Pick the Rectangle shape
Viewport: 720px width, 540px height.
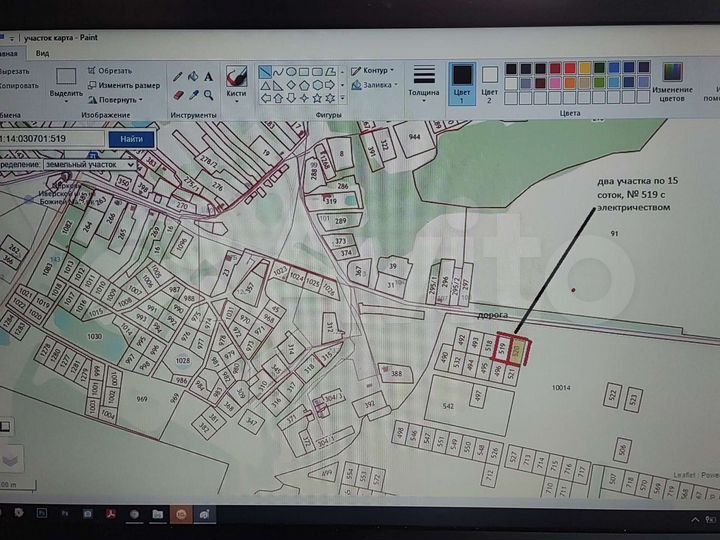pos(304,72)
